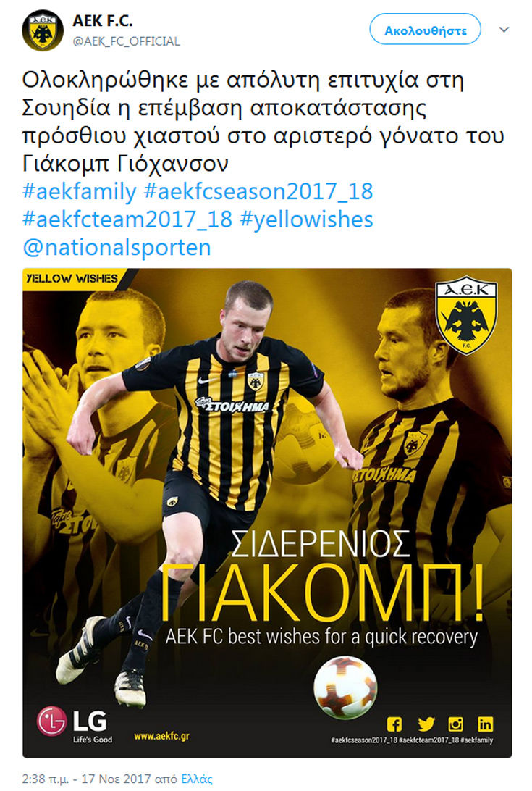Expand the tweet options chevron

[504, 30]
